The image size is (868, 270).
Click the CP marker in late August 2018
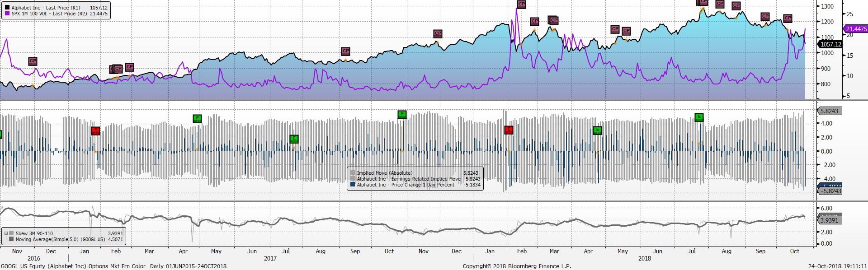[x=736, y=6]
